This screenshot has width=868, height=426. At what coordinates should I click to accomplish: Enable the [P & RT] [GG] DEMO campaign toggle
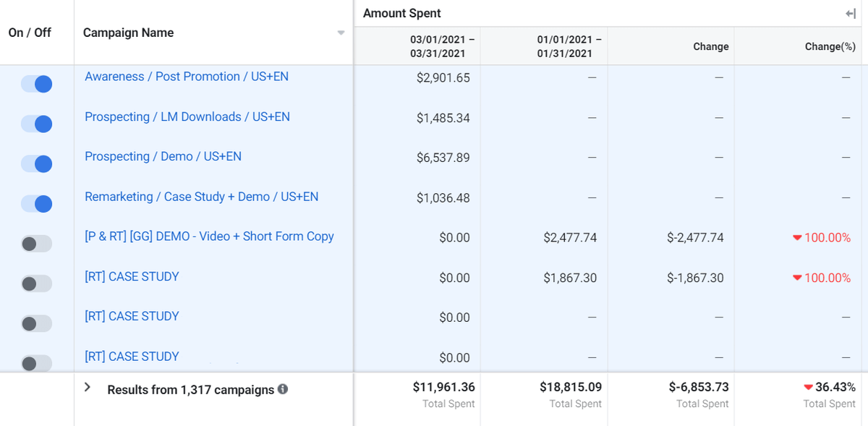point(37,244)
